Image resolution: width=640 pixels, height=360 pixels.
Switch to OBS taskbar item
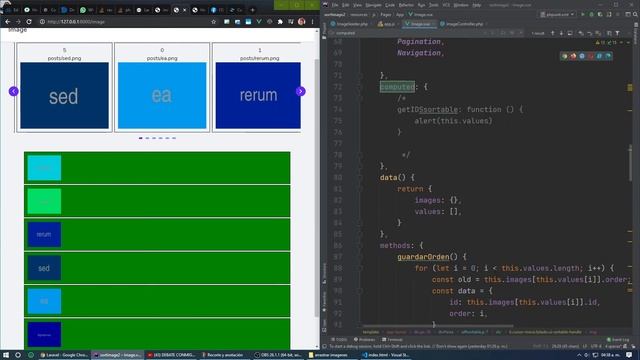pyautogui.click(x=278, y=355)
